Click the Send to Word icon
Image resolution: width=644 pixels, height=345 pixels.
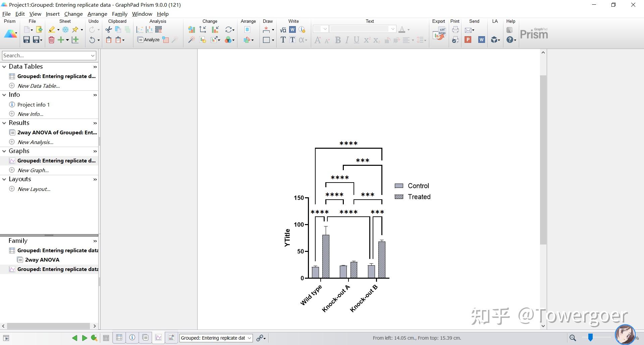tap(482, 40)
